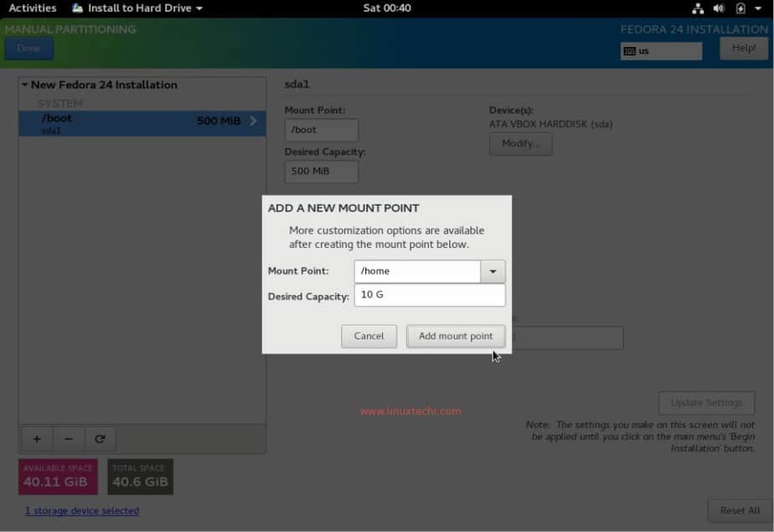Click the Total Space 40.6 GiB box

click(140, 477)
